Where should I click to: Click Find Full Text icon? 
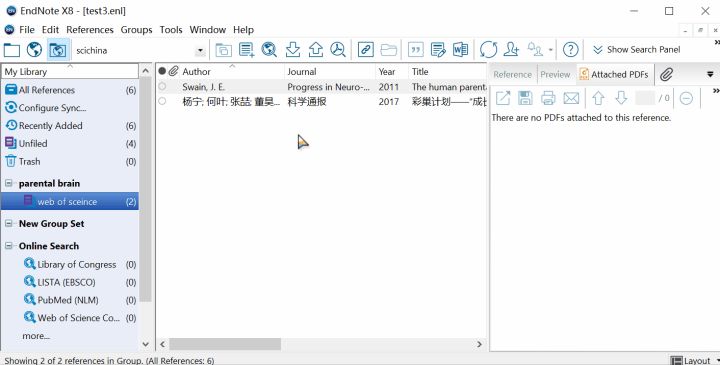click(x=338, y=50)
